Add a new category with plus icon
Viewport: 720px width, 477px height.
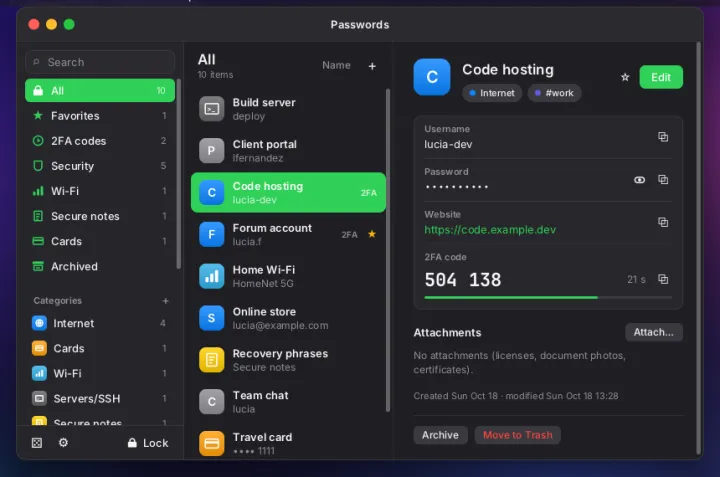pyautogui.click(x=165, y=301)
